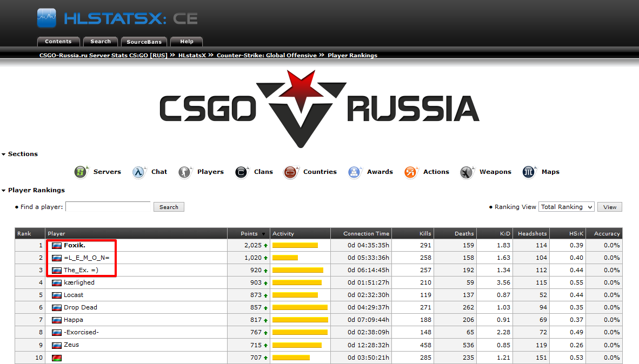Open the Maps section icon

pyautogui.click(x=529, y=172)
